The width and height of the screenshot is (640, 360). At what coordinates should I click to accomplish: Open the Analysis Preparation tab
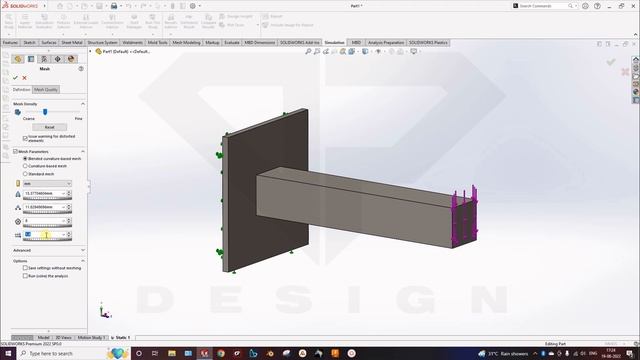386,42
